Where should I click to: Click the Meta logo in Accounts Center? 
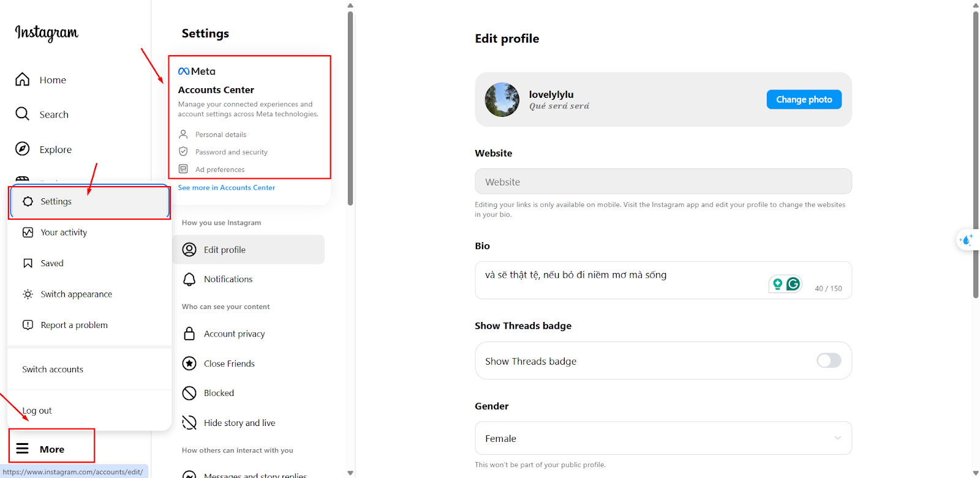[x=197, y=71]
